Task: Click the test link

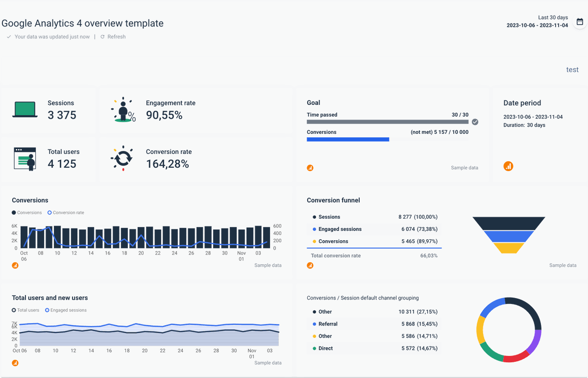Action: [x=572, y=70]
